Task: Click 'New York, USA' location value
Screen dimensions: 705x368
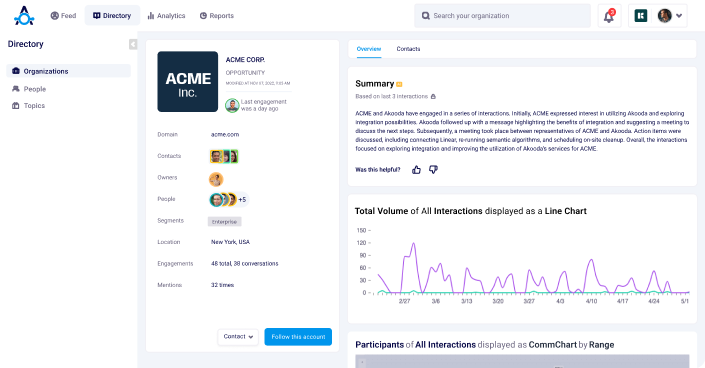Action: click(x=230, y=242)
